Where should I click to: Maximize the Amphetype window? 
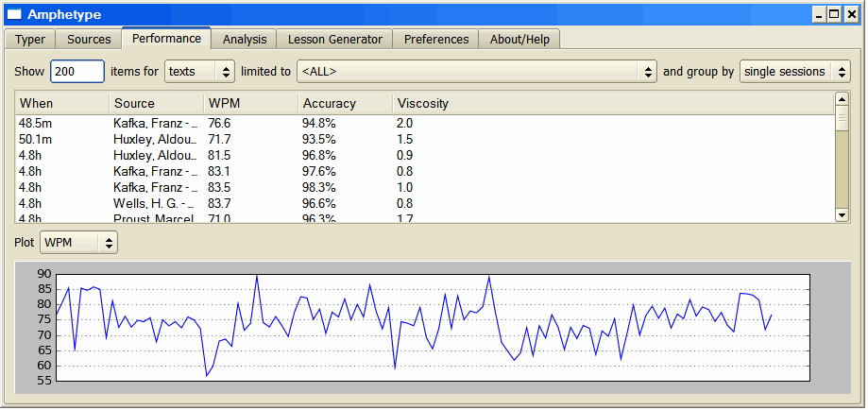[x=834, y=15]
